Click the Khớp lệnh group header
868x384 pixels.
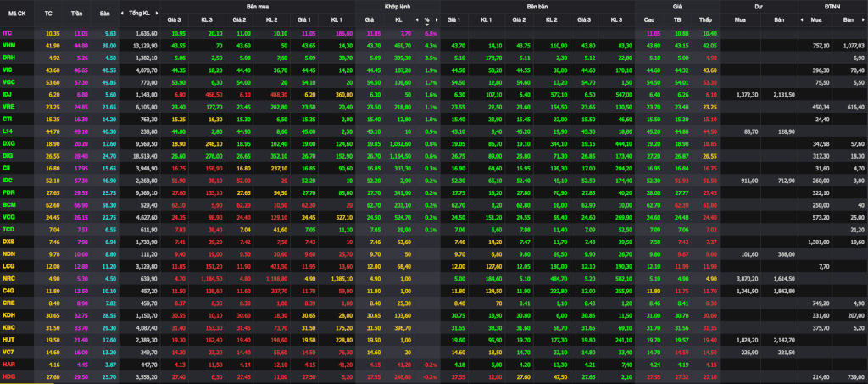[x=398, y=6]
